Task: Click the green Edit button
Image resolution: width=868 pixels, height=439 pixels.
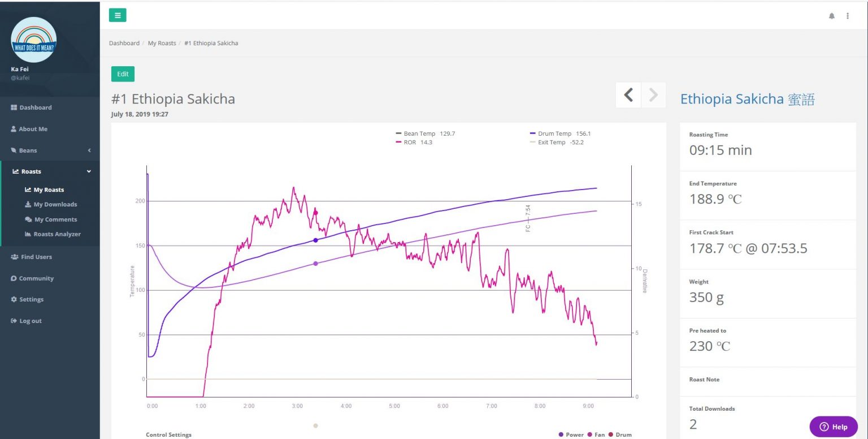Action: coord(123,74)
